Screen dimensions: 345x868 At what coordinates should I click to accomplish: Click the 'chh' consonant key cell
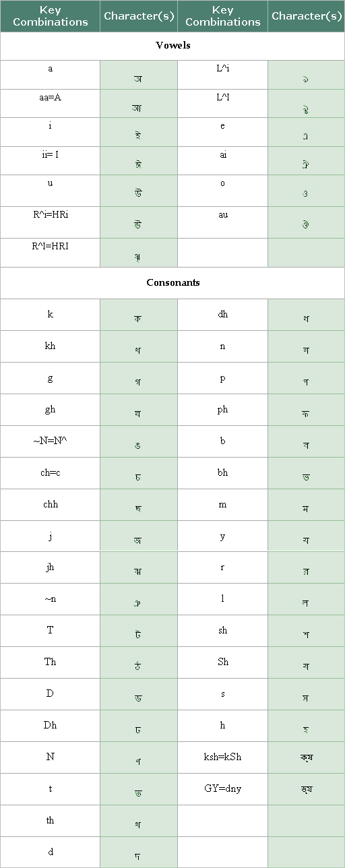coord(51,505)
